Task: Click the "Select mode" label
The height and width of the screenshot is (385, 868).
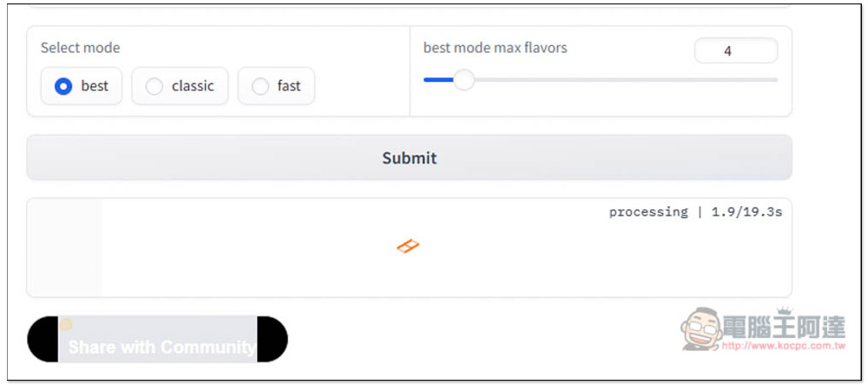Action: (80, 48)
